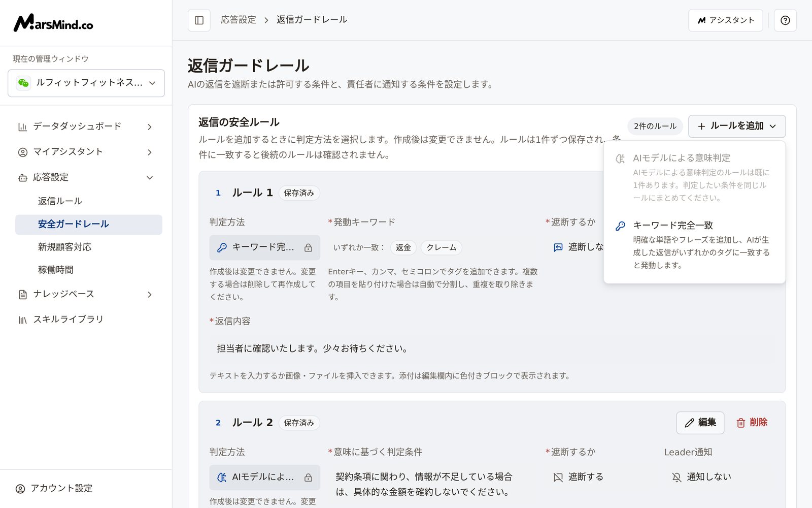Viewport: 812px width, 508px height.
Task: Click the key icon in キーワード完全一致 option
Action: (620, 226)
